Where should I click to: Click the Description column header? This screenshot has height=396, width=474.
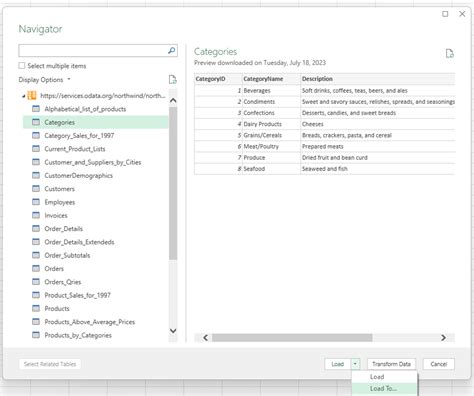378,79
